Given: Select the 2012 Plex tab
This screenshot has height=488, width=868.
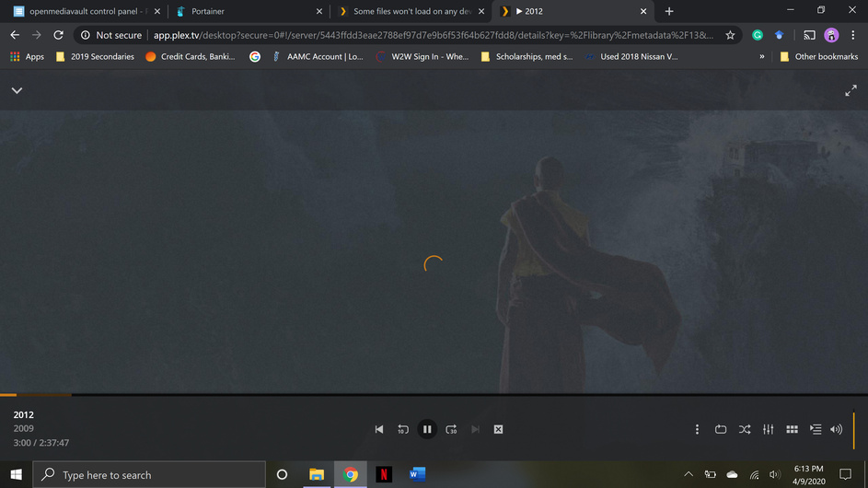Looking at the screenshot, I should 573,11.
